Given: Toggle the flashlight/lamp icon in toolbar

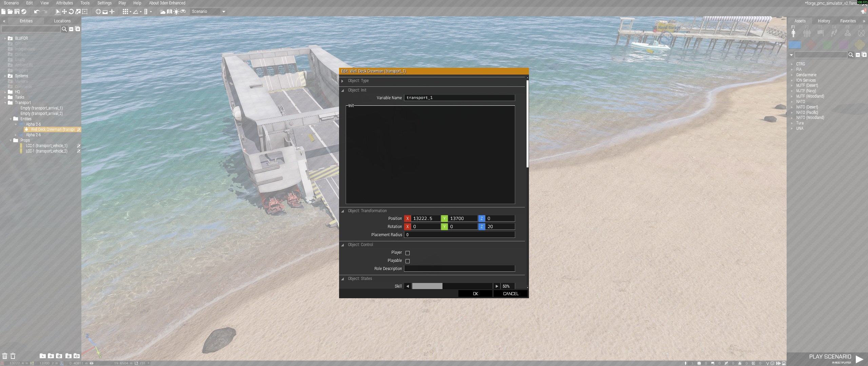Looking at the screenshot, I should pos(176,12).
